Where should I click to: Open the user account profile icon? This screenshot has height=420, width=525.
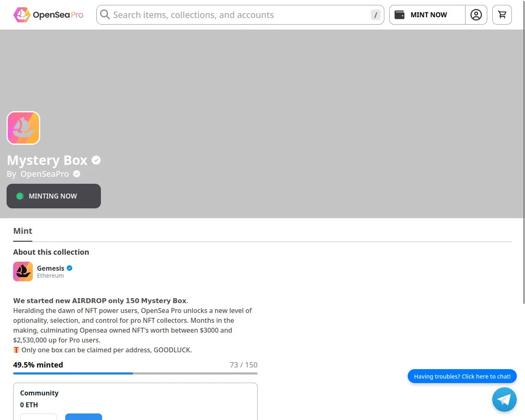click(476, 15)
